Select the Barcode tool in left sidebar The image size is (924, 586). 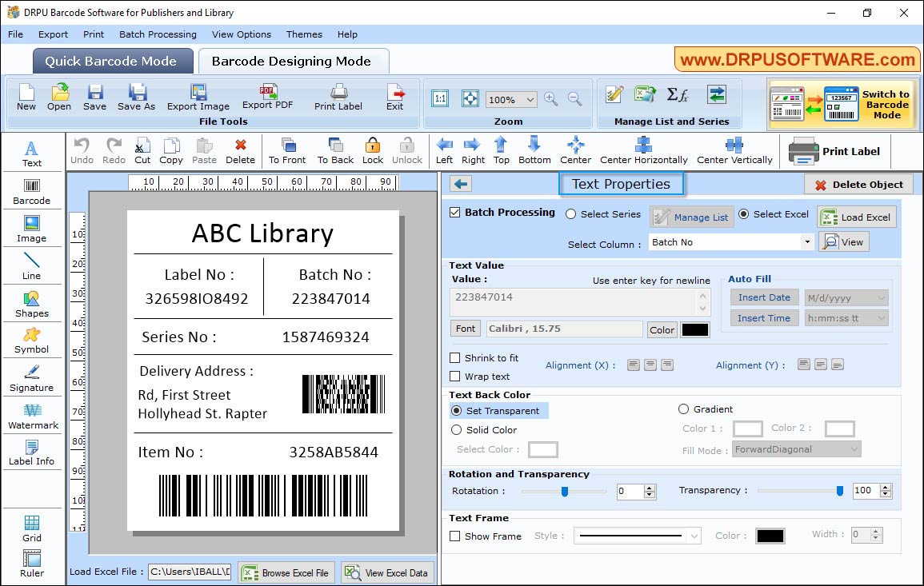[x=32, y=191]
